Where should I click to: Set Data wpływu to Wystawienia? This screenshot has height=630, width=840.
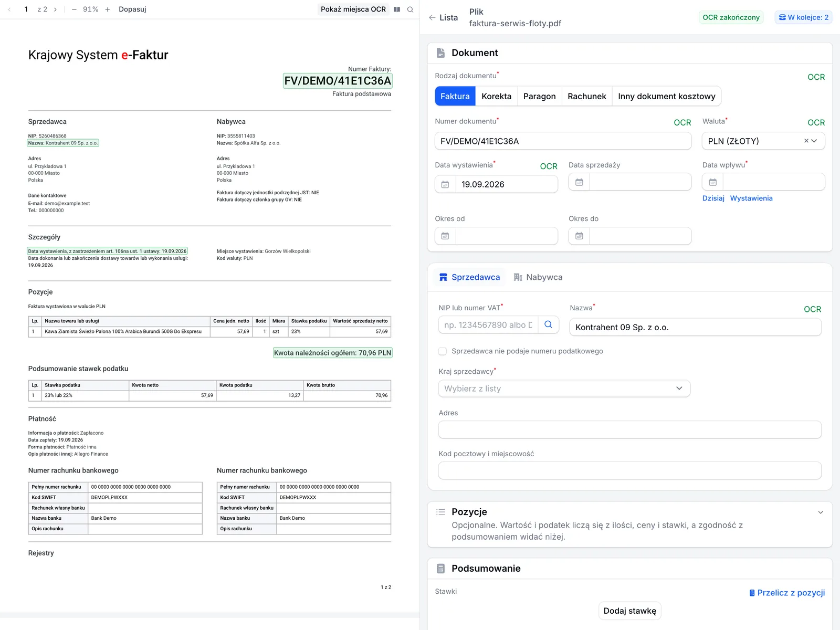(751, 198)
